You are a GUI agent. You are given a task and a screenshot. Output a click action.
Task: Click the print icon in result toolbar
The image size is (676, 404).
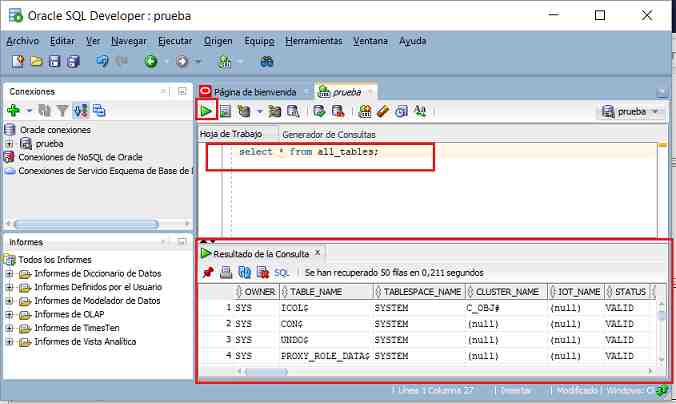[x=226, y=272]
